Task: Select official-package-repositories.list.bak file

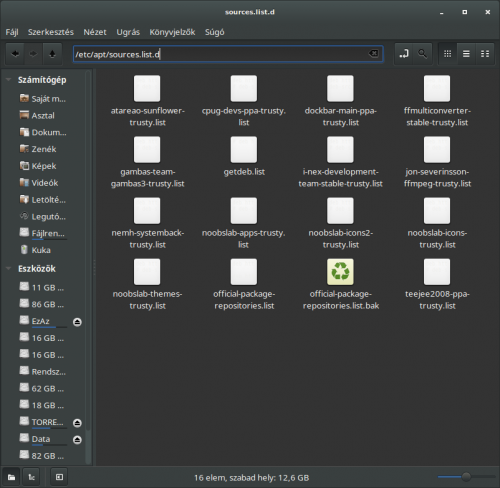Action: [340, 285]
